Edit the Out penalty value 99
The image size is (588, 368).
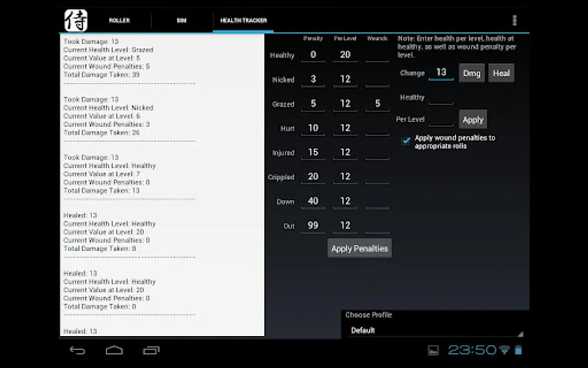(x=313, y=226)
